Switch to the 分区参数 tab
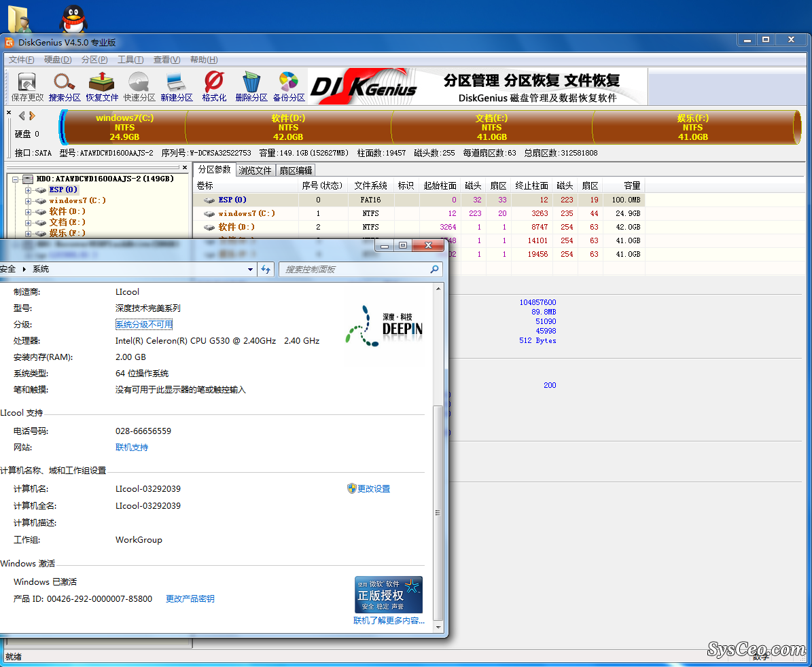812x667 pixels. [215, 170]
